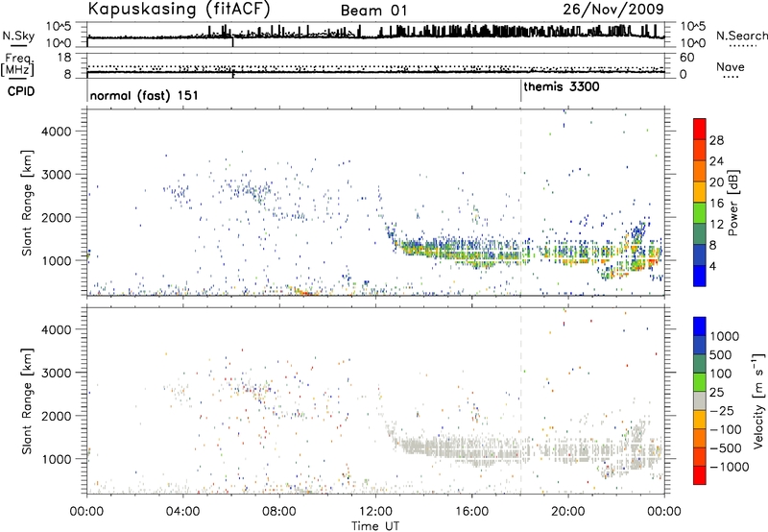This screenshot has width=768, height=532.
Task: Click the 'Nave' legend label
Action: [731, 66]
